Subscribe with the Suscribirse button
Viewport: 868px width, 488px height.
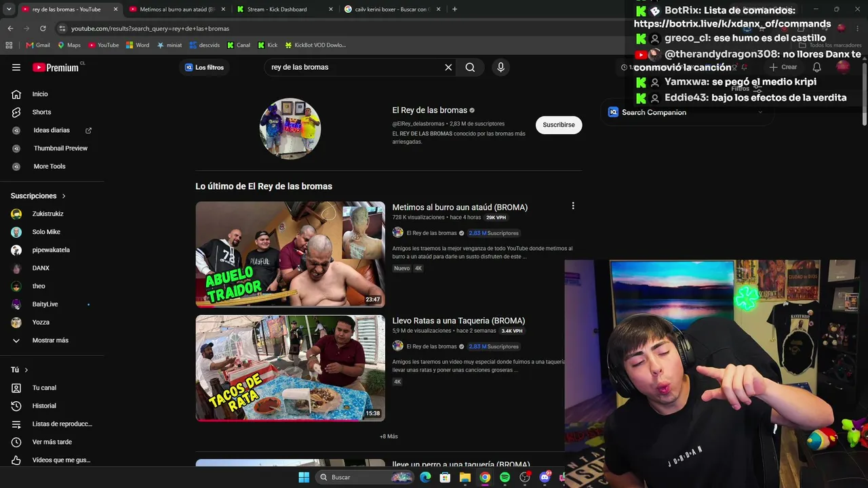[559, 125]
